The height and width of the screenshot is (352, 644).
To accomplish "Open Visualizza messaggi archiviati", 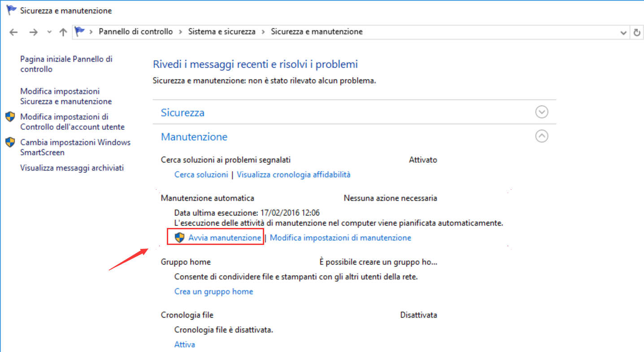I will (72, 168).
